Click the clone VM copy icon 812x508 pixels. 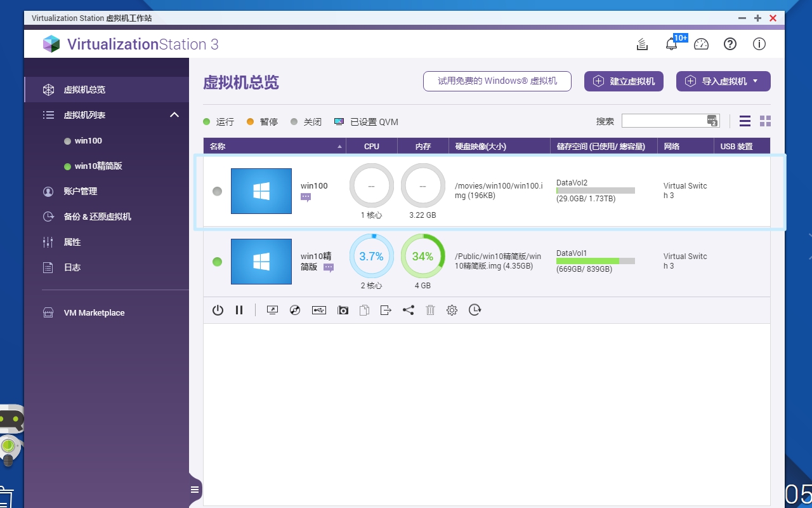pos(364,310)
